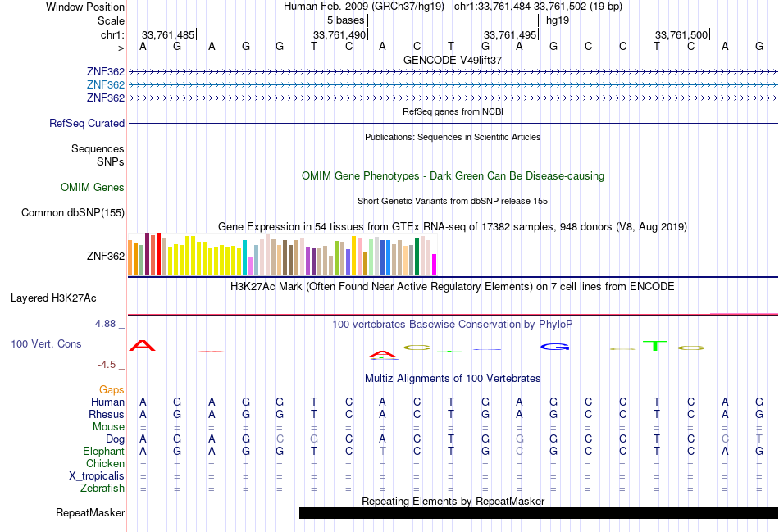Click the dark green GTEx expression bar
The image size is (779, 532).
pos(417,257)
